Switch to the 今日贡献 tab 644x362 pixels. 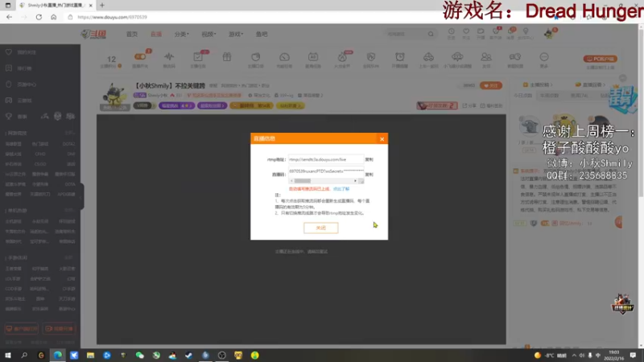[522, 95]
